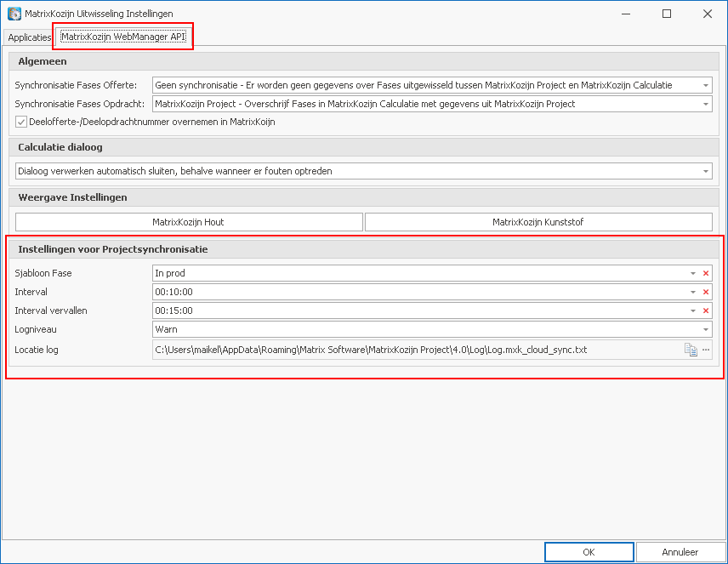Clear the Interval value with red X

pyautogui.click(x=706, y=292)
